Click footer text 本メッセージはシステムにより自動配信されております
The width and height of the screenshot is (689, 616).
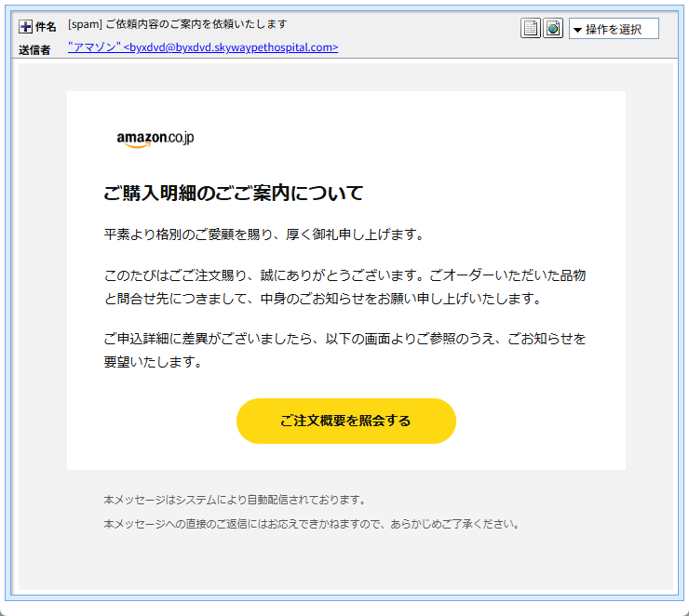point(235,500)
